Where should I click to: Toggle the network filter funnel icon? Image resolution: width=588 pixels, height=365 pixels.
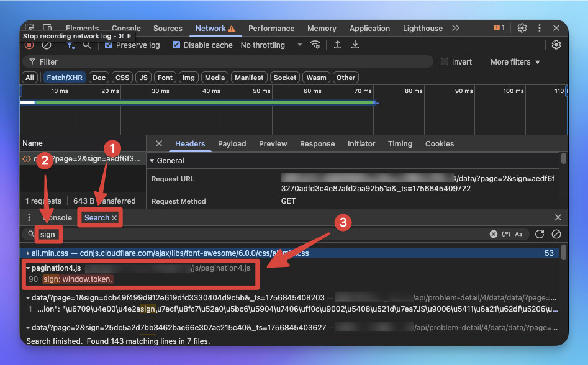pyautogui.click(x=70, y=45)
